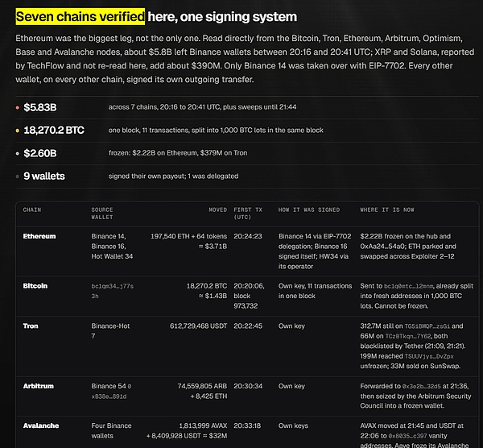Click the 'Tron' chain name in the table

31,326
